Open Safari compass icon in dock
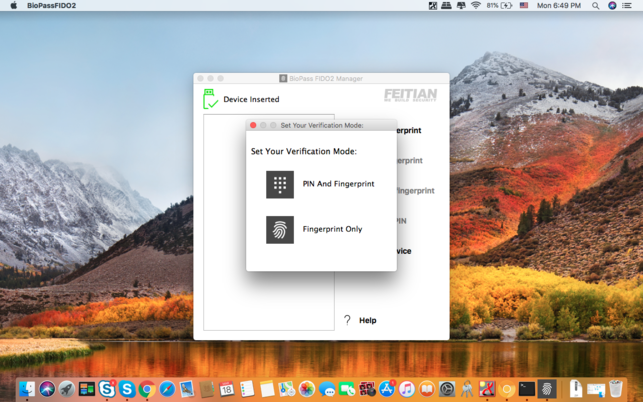 point(167,389)
